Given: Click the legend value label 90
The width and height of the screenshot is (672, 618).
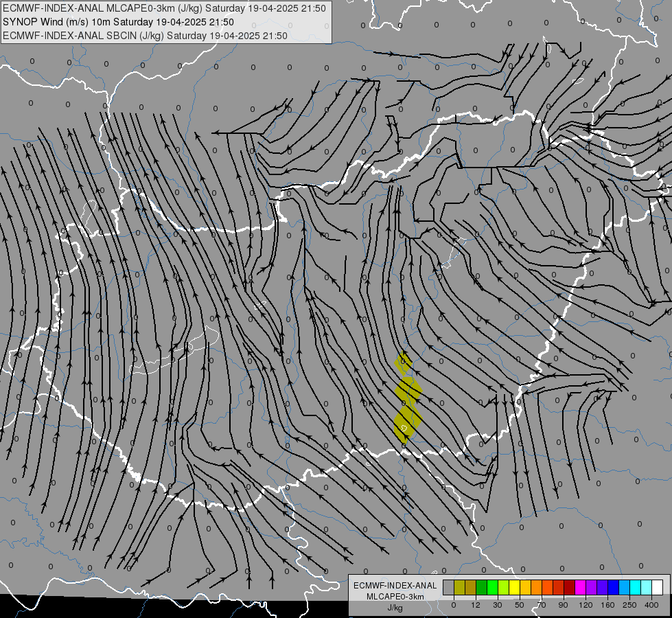Looking at the screenshot, I should [563, 605].
